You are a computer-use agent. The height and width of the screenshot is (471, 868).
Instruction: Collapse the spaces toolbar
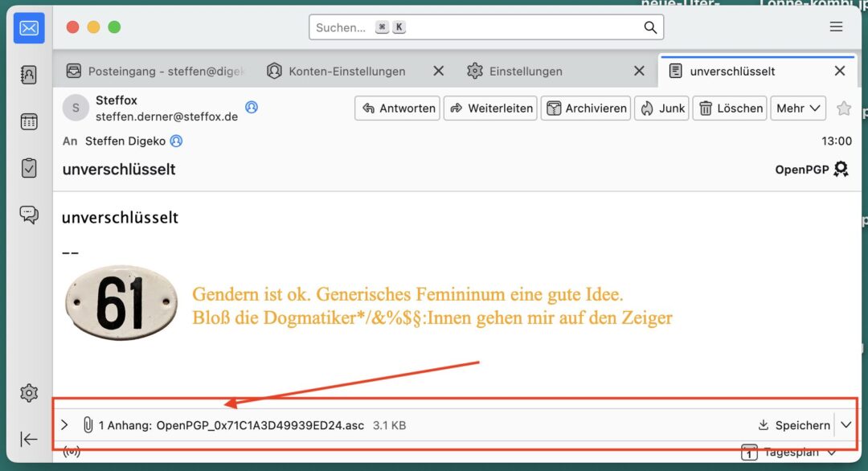click(29, 439)
